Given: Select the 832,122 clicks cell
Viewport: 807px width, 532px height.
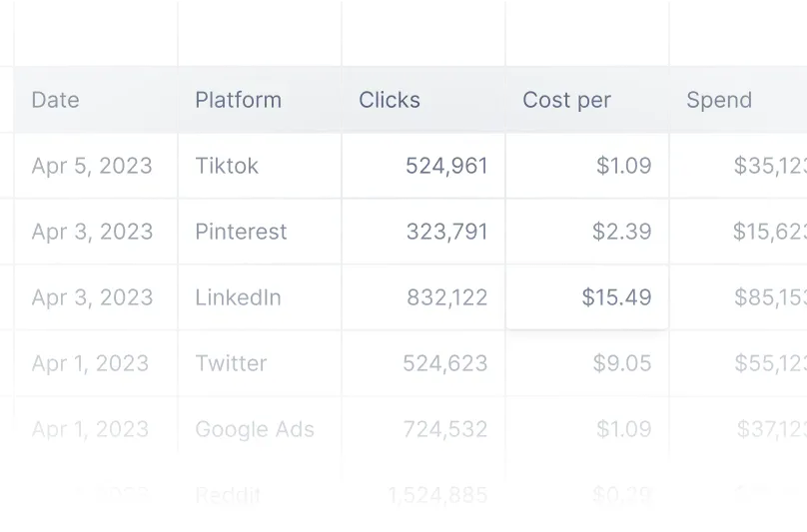Looking at the screenshot, I should click(x=446, y=297).
